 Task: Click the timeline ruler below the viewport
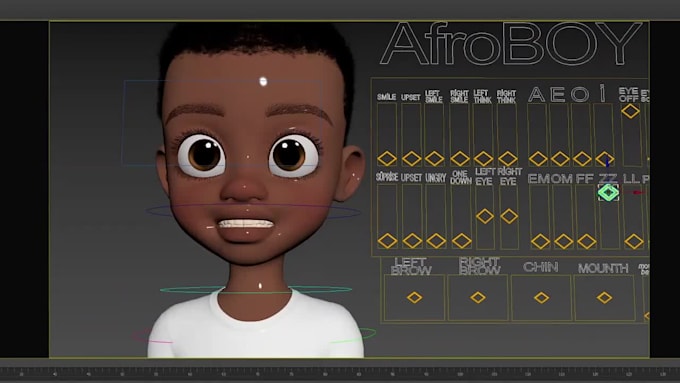point(340,373)
